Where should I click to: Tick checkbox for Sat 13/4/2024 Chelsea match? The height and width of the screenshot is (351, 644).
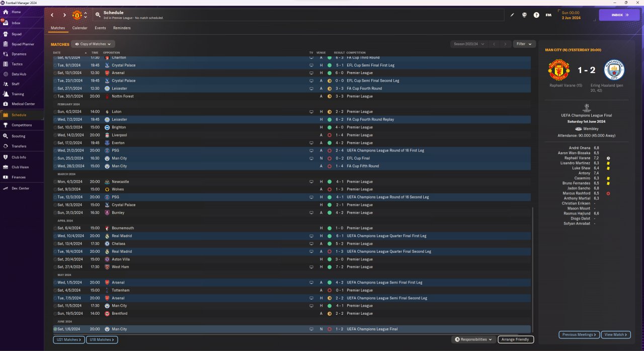tap(56, 244)
